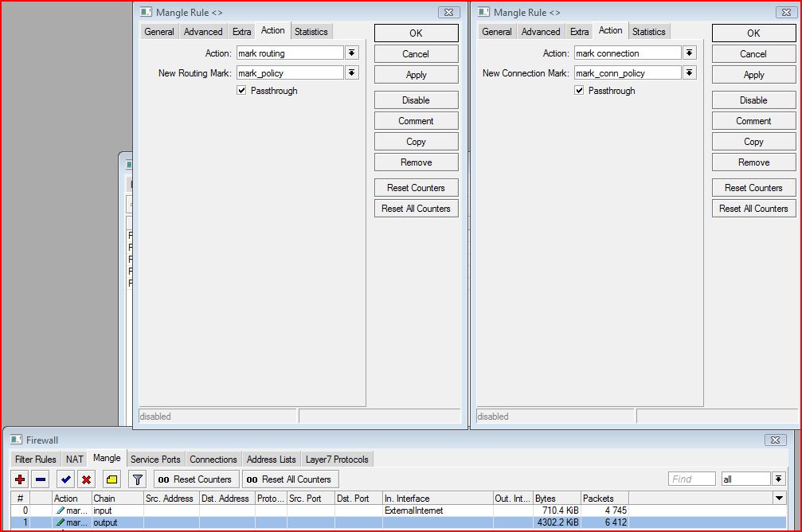The width and height of the screenshot is (802, 532).
Task: Click the blue minus remove rule icon
Action: click(x=41, y=479)
